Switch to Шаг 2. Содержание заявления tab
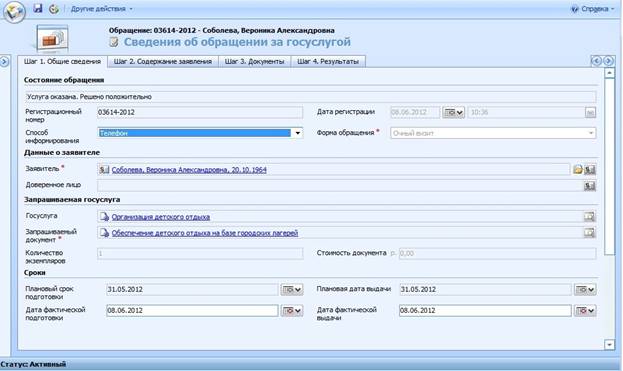 (x=163, y=62)
